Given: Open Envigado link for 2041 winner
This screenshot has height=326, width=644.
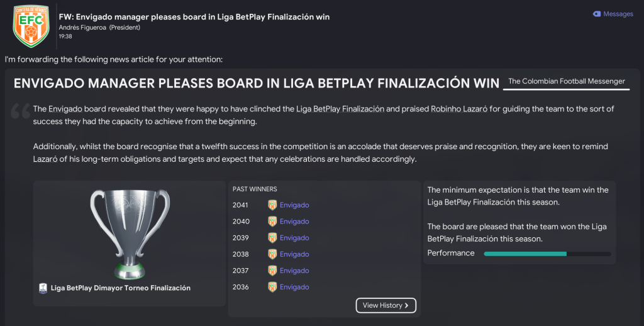Looking at the screenshot, I should 294,205.
